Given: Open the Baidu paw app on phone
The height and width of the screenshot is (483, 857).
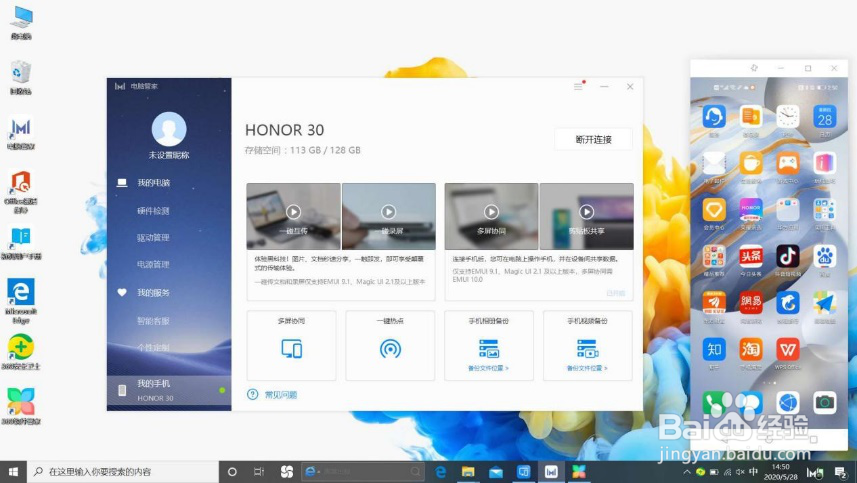Looking at the screenshot, I should click(x=825, y=256).
